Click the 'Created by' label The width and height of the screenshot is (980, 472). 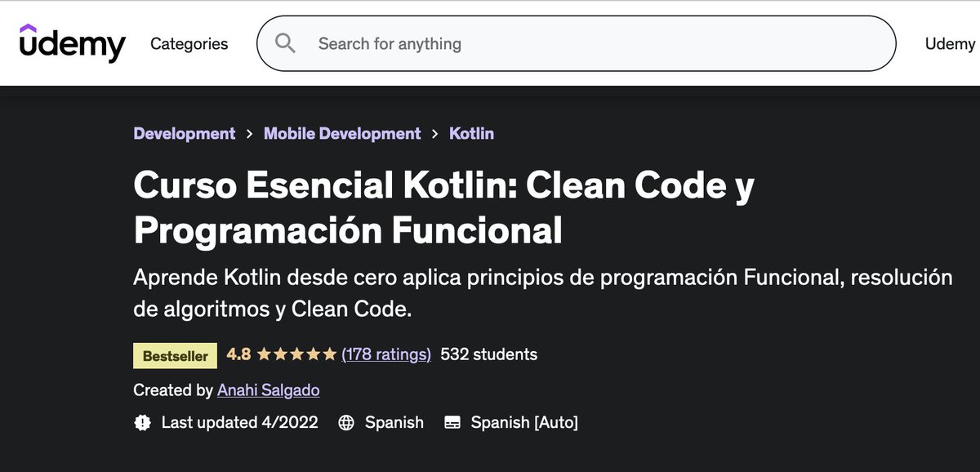(x=173, y=390)
